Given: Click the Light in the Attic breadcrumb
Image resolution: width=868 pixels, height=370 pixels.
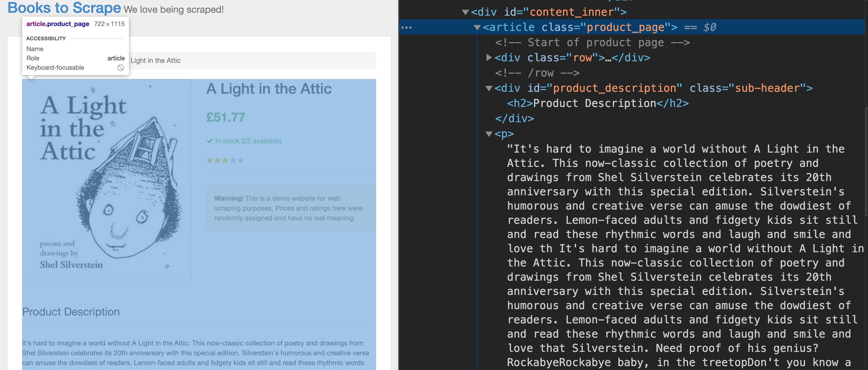Looking at the screenshot, I should [x=155, y=61].
